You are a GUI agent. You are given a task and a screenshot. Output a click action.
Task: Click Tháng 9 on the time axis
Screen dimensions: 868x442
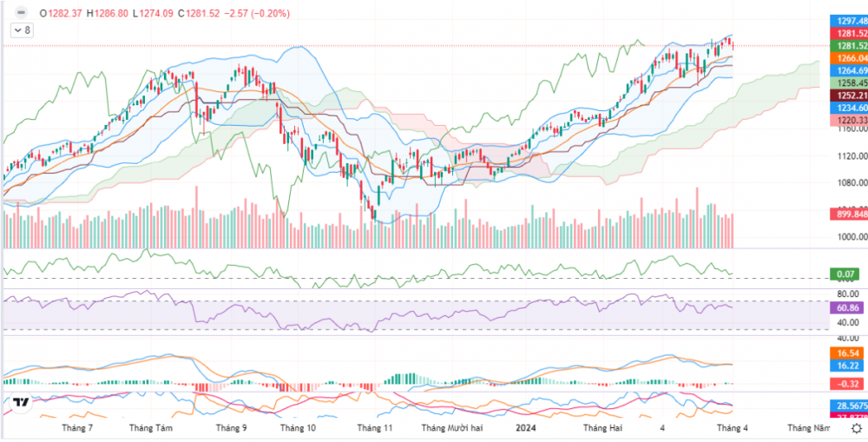(x=231, y=428)
